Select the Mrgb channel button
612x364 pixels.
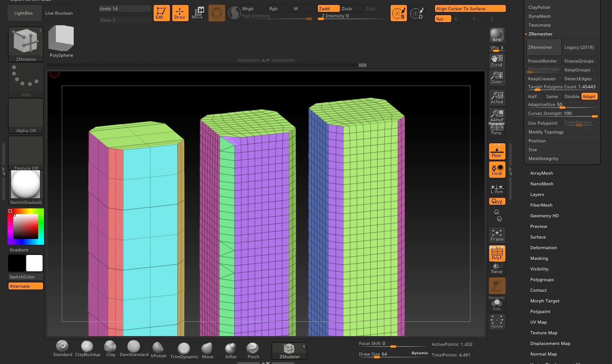[252, 9]
